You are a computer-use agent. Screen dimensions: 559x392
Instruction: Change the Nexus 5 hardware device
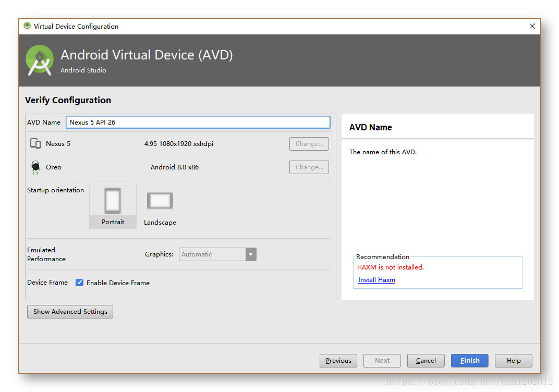[x=309, y=144]
